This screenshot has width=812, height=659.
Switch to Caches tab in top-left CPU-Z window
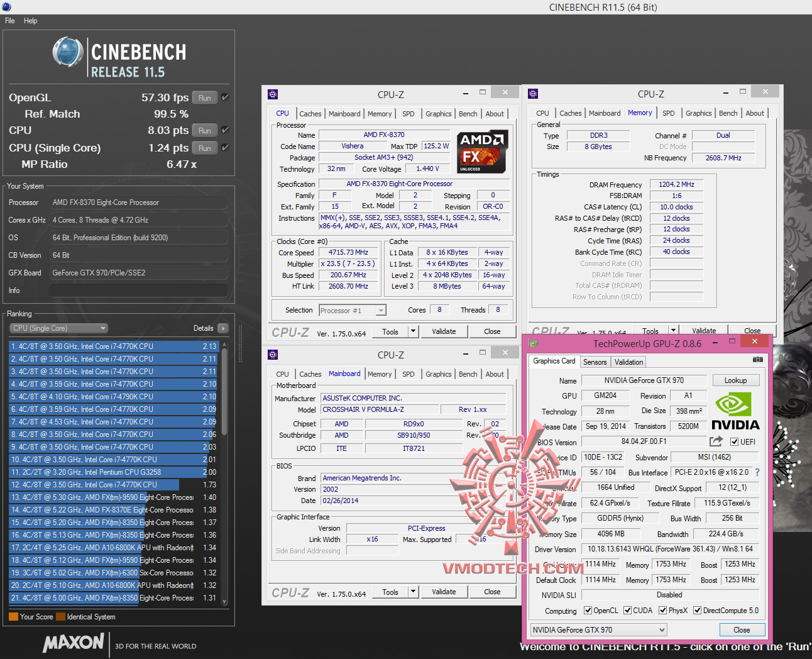[x=310, y=114]
